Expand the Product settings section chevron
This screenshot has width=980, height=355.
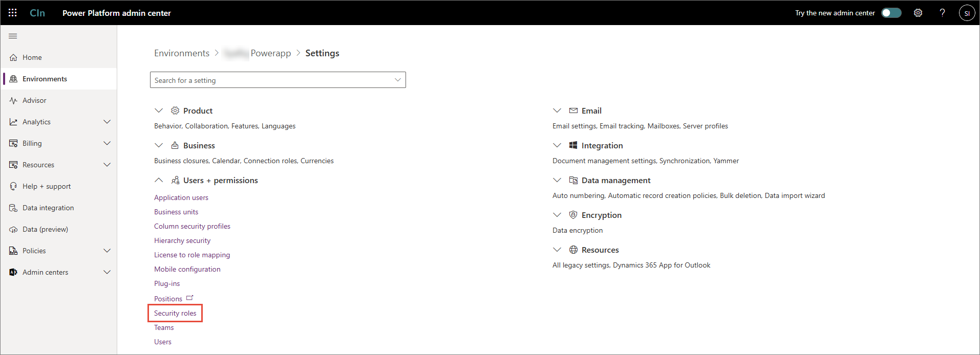click(159, 110)
